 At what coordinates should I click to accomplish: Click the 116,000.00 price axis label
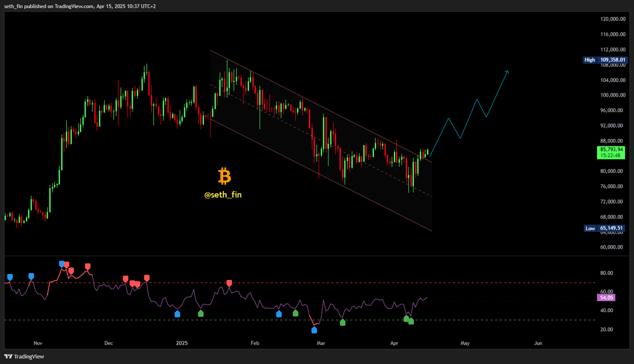tap(613, 34)
